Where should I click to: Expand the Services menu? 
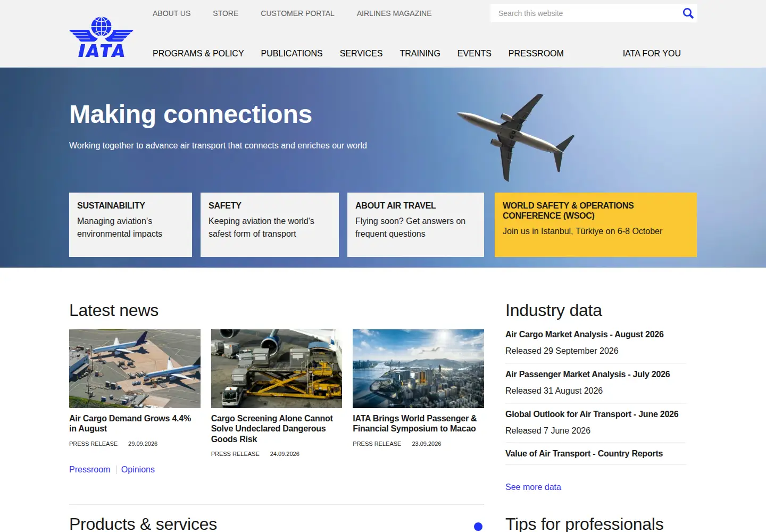point(361,53)
